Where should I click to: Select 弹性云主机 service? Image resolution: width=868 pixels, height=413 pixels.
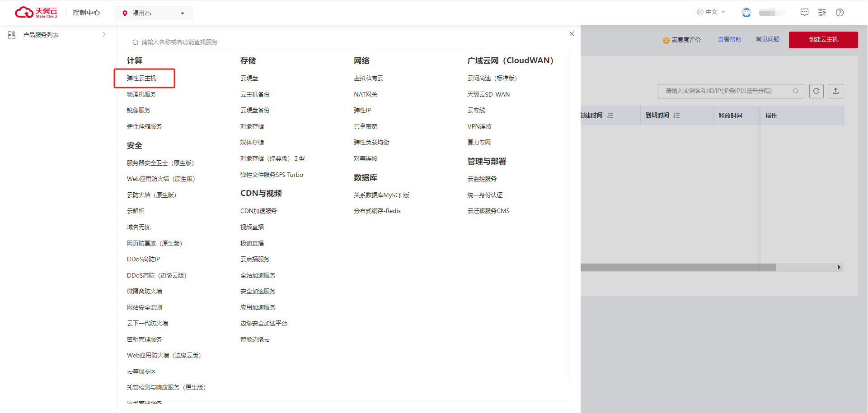(141, 78)
